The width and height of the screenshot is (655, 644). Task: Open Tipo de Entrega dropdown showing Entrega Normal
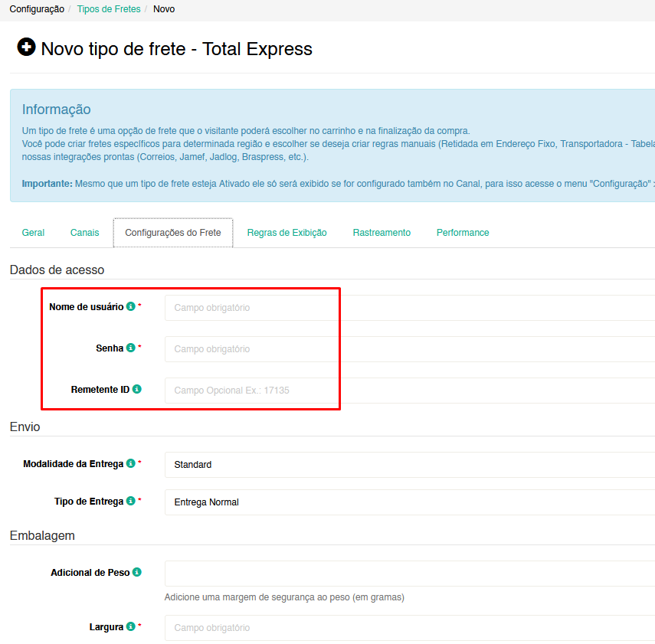click(x=410, y=502)
